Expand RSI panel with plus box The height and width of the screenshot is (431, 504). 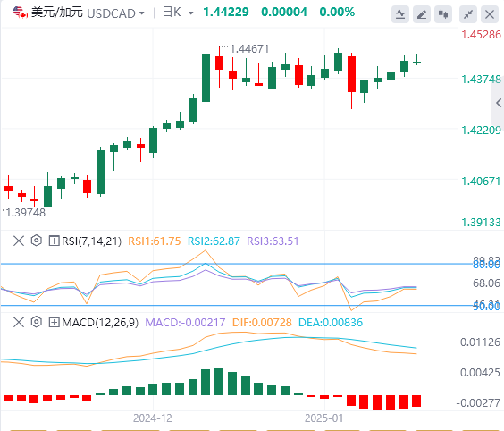(54, 241)
